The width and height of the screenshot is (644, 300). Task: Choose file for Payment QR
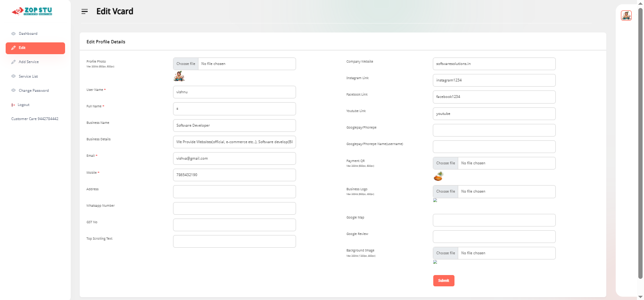tap(446, 163)
